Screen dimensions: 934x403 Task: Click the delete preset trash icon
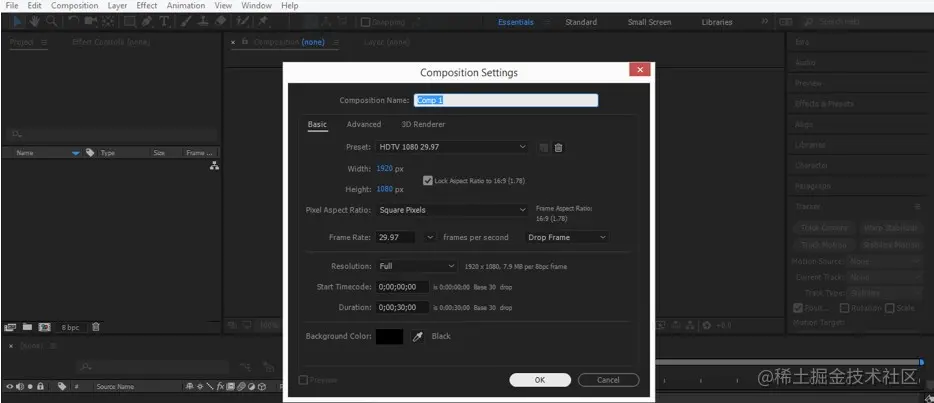pyautogui.click(x=558, y=148)
